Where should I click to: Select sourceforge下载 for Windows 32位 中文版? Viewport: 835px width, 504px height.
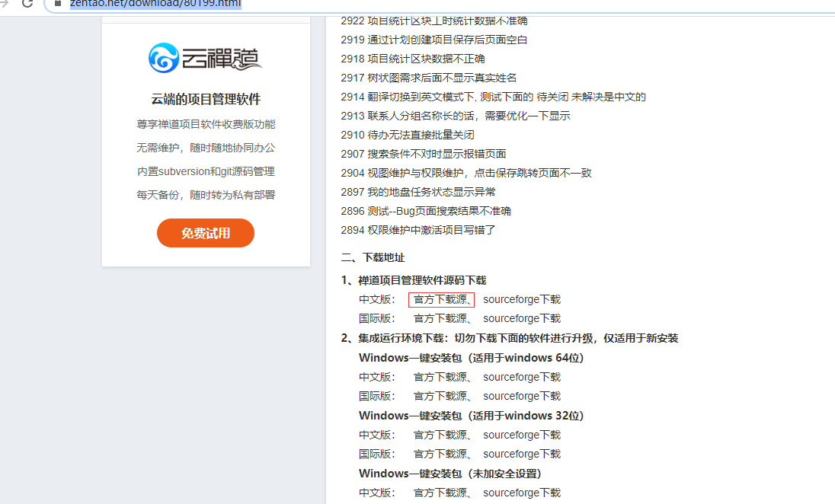coord(521,435)
